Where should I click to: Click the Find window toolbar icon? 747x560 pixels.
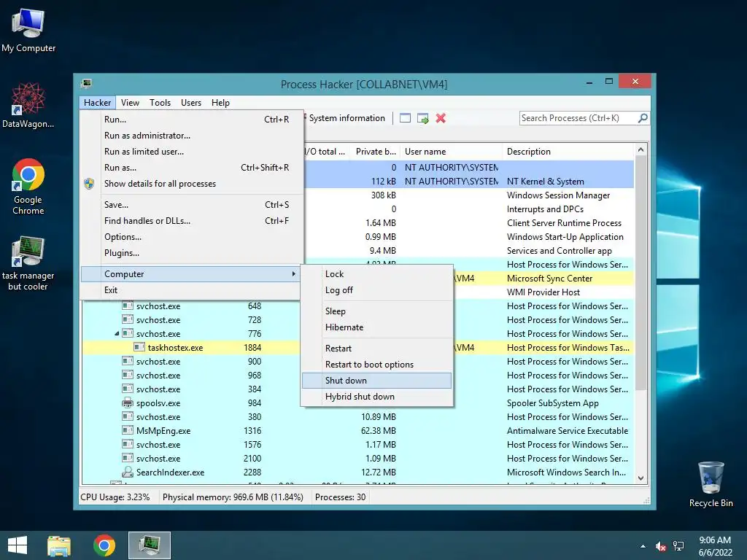pyautogui.click(x=405, y=118)
